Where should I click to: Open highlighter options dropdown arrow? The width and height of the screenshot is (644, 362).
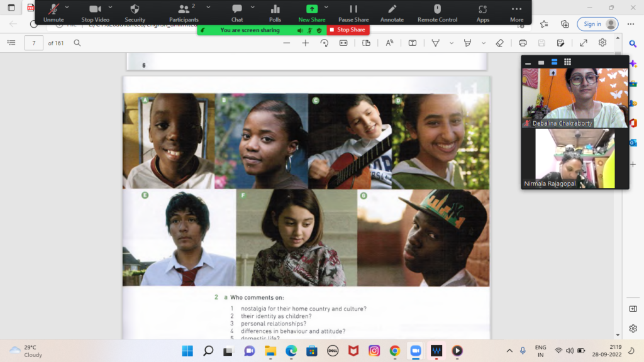point(484,43)
